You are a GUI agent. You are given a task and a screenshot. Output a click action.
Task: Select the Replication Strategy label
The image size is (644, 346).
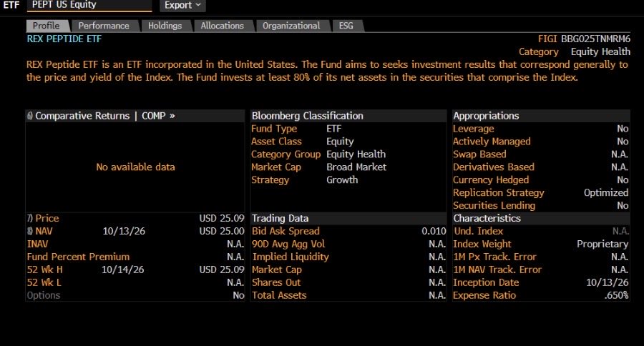(499, 192)
